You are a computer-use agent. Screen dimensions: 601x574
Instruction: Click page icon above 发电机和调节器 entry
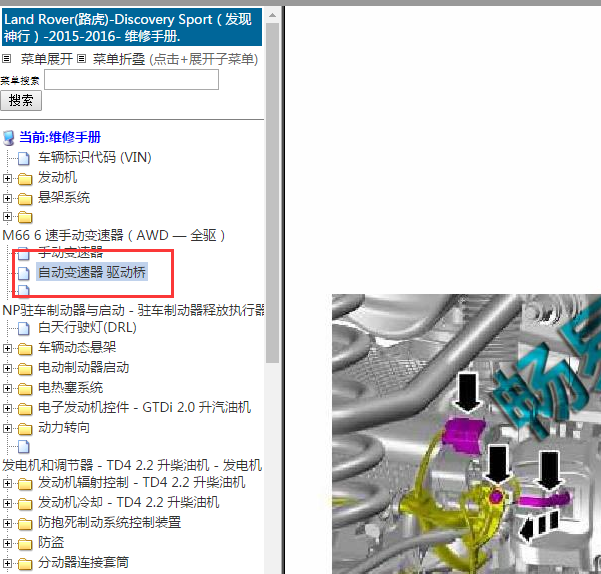pos(23,446)
